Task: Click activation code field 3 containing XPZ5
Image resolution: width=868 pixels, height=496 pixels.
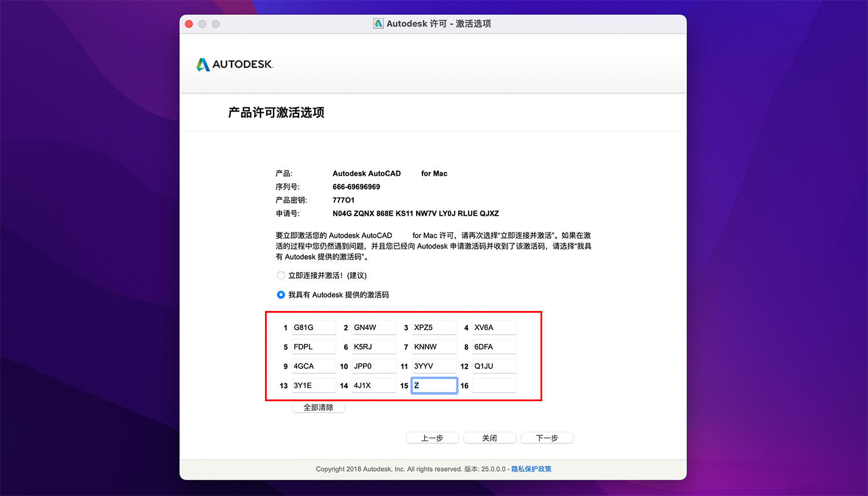Action: coord(434,328)
